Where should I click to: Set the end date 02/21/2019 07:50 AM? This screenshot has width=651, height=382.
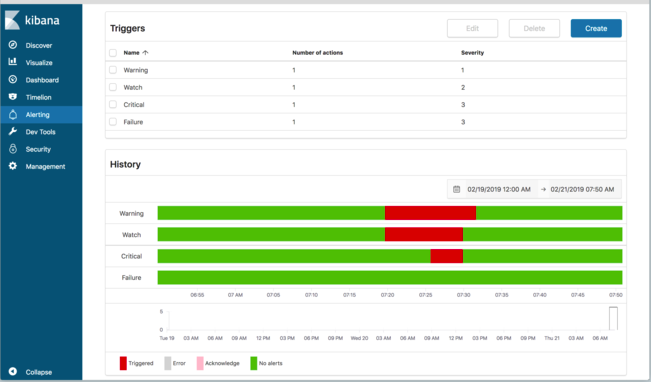[582, 189]
